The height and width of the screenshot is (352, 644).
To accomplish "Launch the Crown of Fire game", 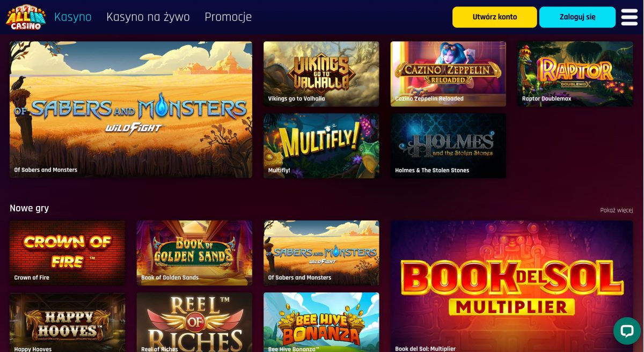I will point(68,253).
